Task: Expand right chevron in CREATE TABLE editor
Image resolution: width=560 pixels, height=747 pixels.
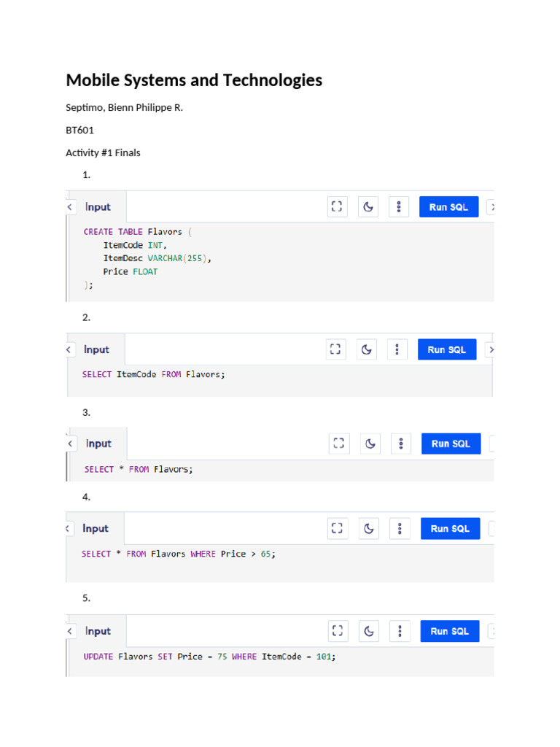Action: (x=491, y=206)
